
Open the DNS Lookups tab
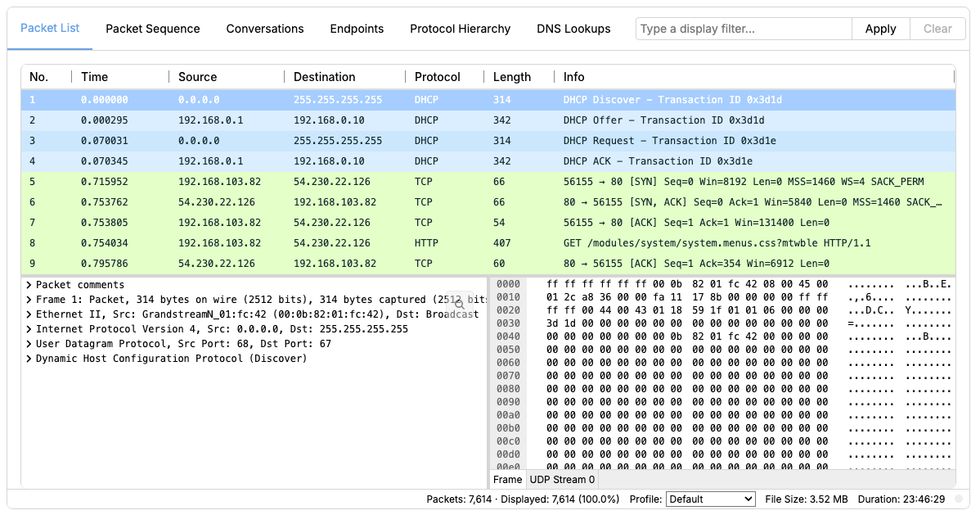[573, 29]
